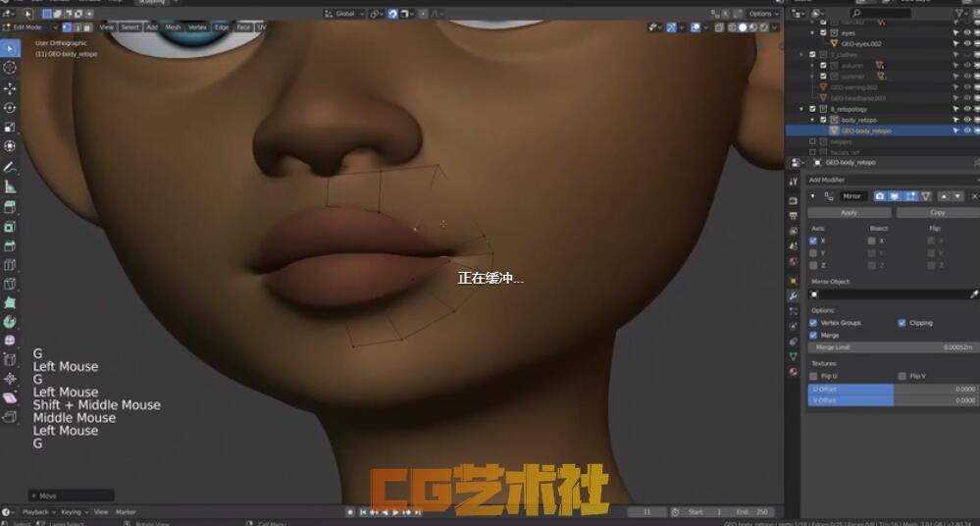Open the viewport shading options dropdown
The width and height of the screenshot is (980, 526).
pyautogui.click(x=774, y=27)
